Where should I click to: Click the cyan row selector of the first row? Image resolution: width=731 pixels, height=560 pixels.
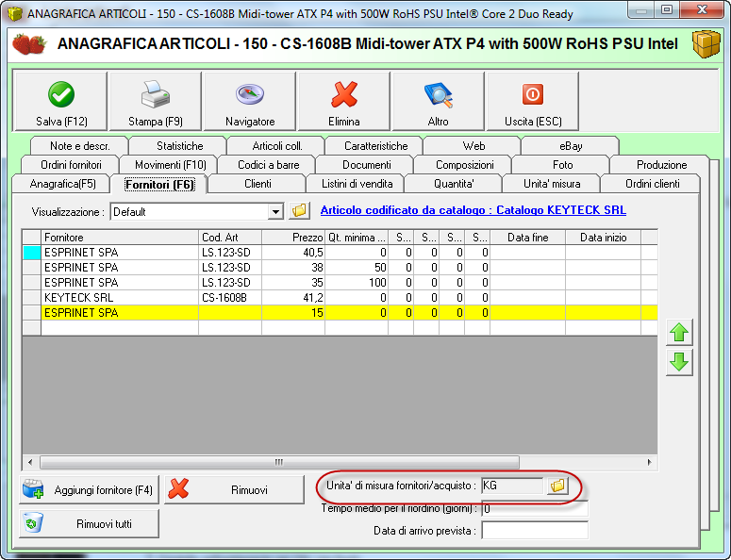coord(32,253)
